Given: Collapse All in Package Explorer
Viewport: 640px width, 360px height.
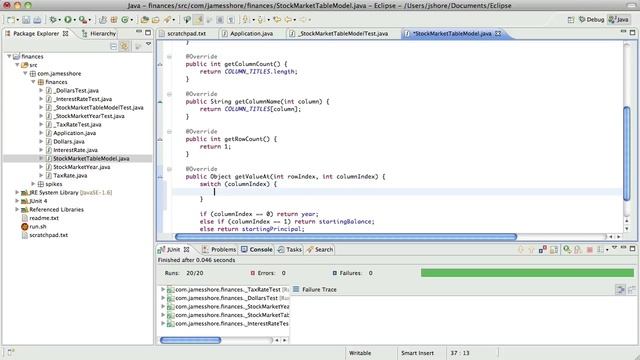Looking at the screenshot, I should coord(113,47).
